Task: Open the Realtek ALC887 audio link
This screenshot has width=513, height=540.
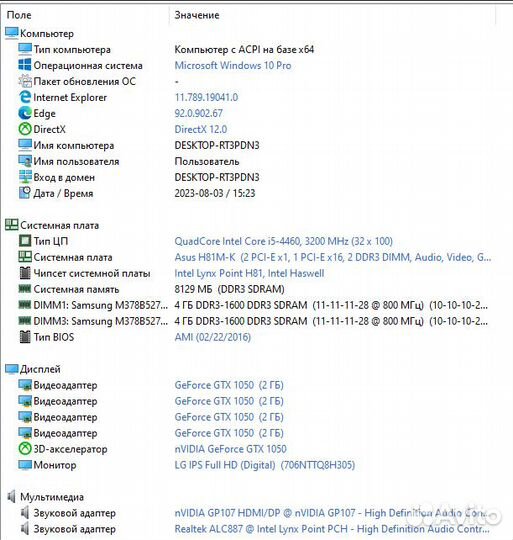Action: 332,529
